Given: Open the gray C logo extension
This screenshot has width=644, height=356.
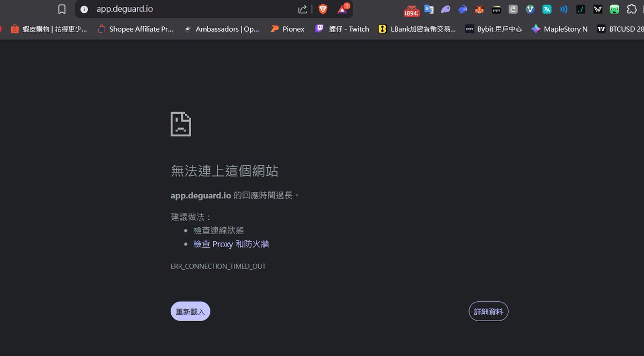Looking at the screenshot, I should click(x=513, y=9).
